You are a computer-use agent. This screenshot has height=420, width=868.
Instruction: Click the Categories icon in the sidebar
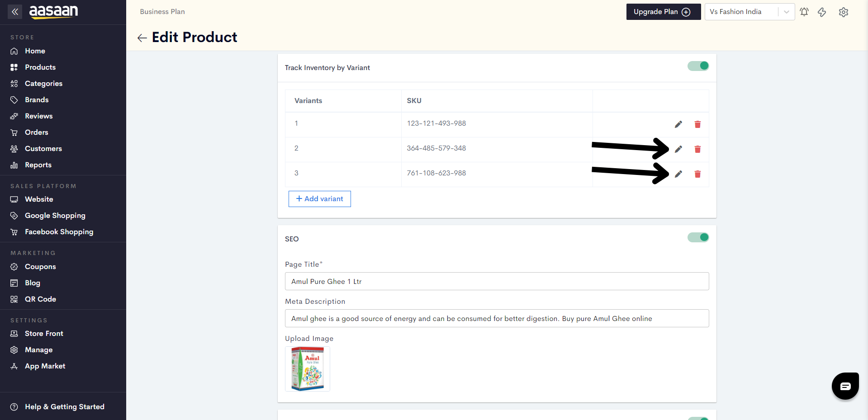[14, 84]
